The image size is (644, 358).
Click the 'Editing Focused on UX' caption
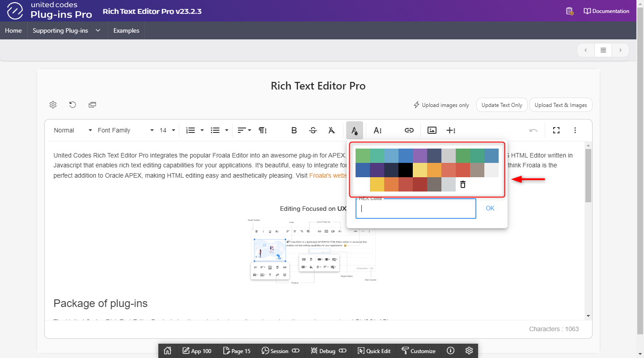point(313,209)
